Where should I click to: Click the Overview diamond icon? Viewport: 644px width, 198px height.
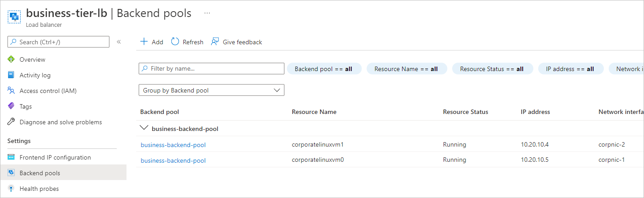coord(11,59)
